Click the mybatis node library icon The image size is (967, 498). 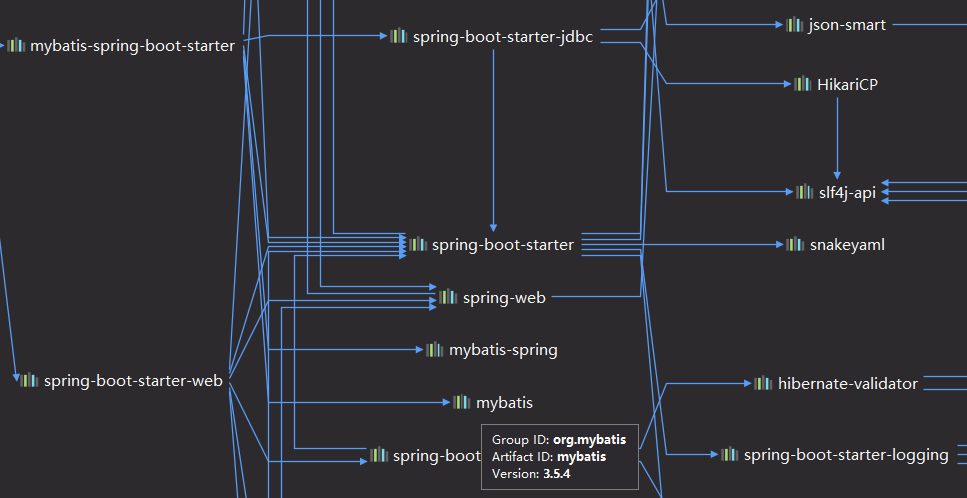pyautogui.click(x=461, y=402)
